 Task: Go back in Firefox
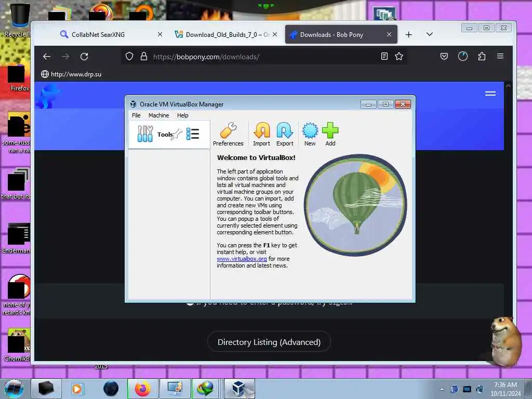pyautogui.click(x=47, y=57)
